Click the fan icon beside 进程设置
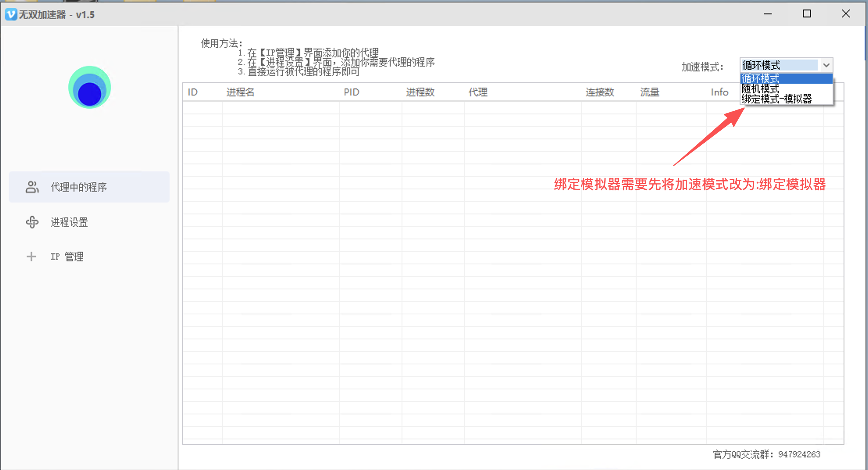The height and width of the screenshot is (470, 868). click(32, 222)
